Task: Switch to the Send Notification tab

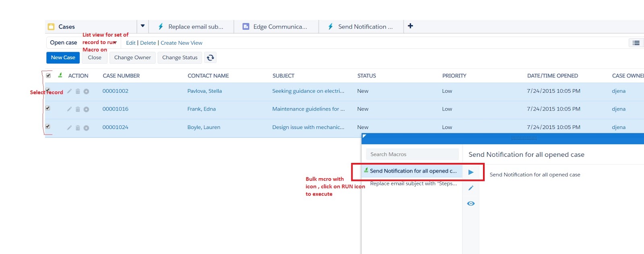Action: [361, 27]
